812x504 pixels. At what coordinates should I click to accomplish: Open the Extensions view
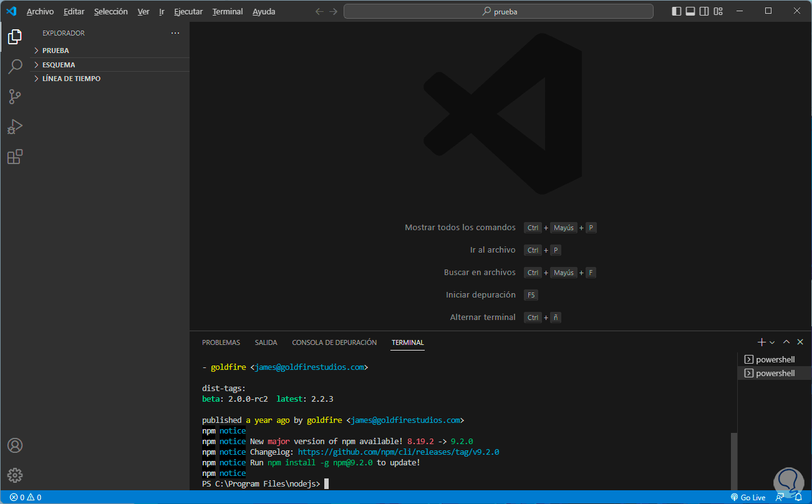[15, 157]
